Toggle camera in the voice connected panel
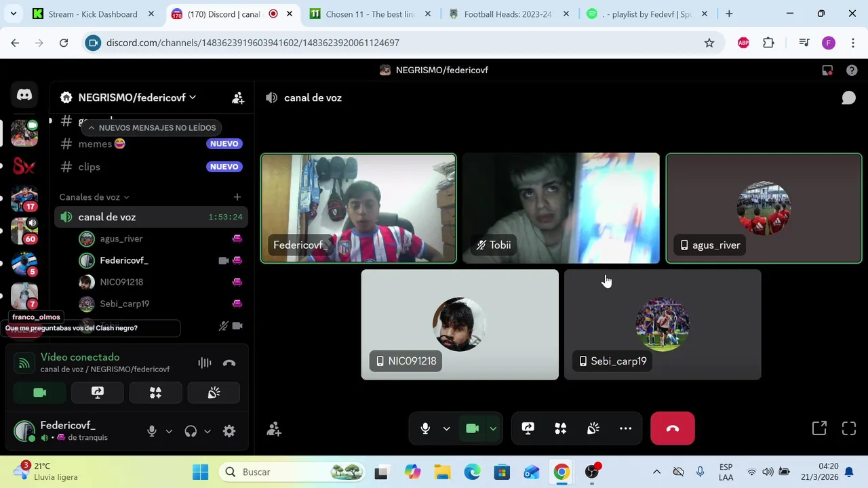868x488 pixels. (x=40, y=392)
